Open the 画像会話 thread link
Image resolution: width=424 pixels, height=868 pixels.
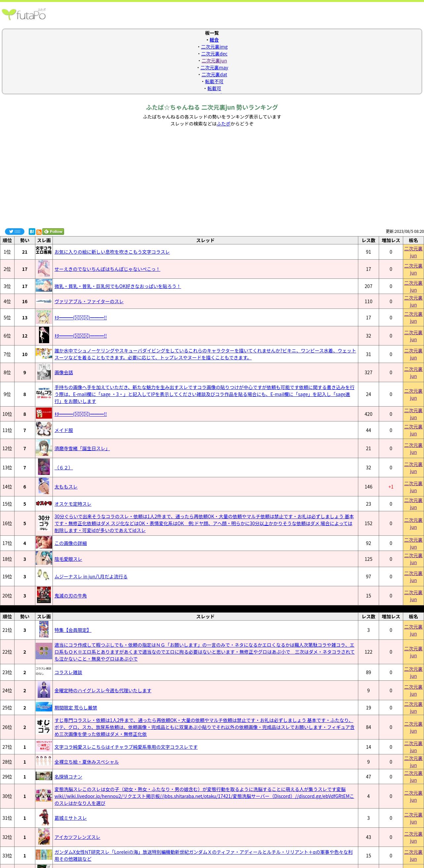64,372
